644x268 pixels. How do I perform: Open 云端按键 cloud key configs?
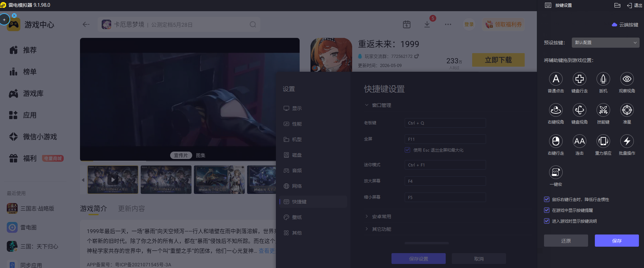[625, 25]
